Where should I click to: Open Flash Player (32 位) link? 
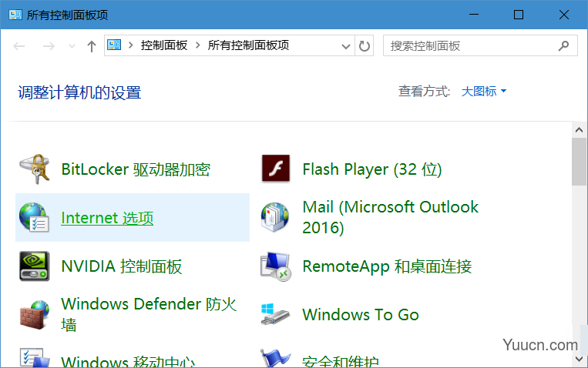(x=372, y=169)
